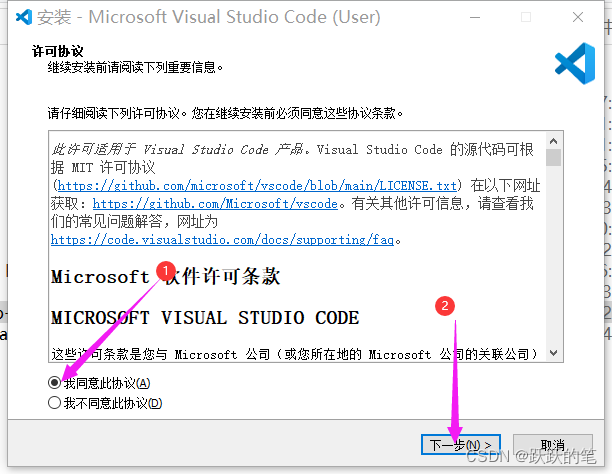The width and height of the screenshot is (612, 474).
Task: Open the github.com/Microsoft/vscode link
Action: 215,203
